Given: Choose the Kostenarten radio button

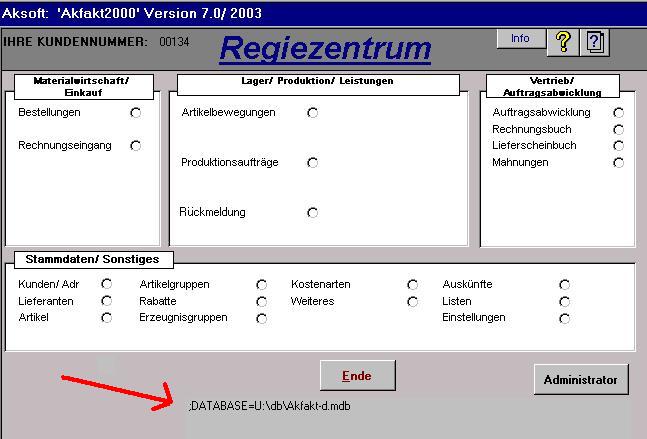Looking at the screenshot, I should pos(412,285).
